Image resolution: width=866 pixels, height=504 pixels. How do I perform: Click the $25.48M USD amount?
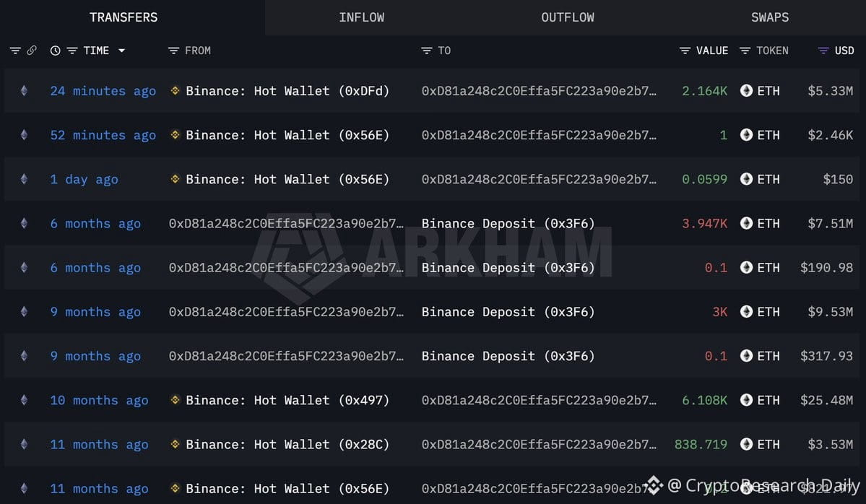(827, 400)
